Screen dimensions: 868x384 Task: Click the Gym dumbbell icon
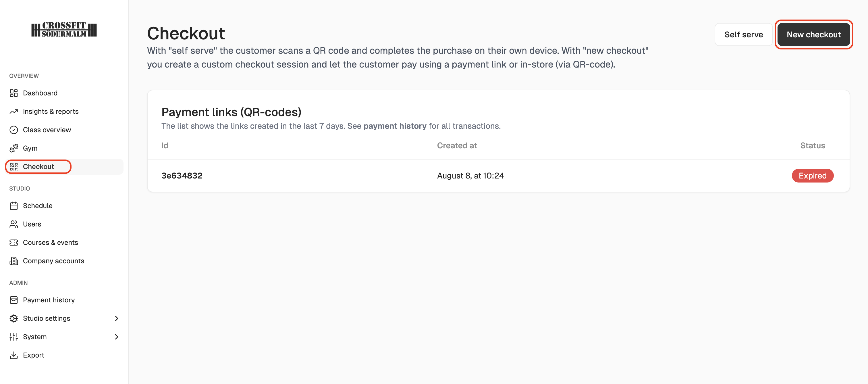click(14, 148)
